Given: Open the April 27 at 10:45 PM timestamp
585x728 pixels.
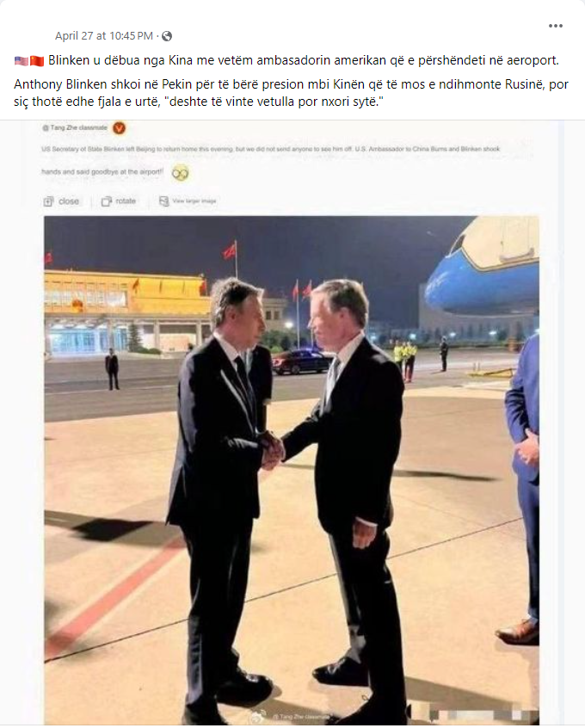Looking at the screenshot, I should click(104, 36).
